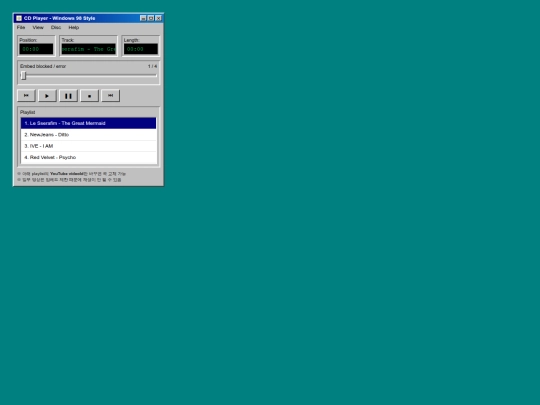Select NewJeans - Ditto in playlist
Screen dimensions: 540x405
click(89, 135)
